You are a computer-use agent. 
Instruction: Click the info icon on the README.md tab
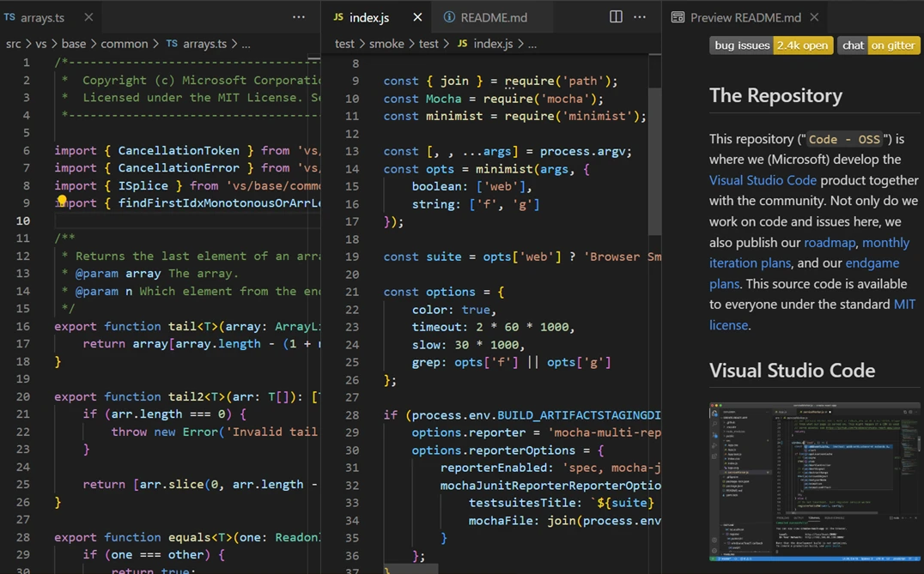(x=447, y=16)
